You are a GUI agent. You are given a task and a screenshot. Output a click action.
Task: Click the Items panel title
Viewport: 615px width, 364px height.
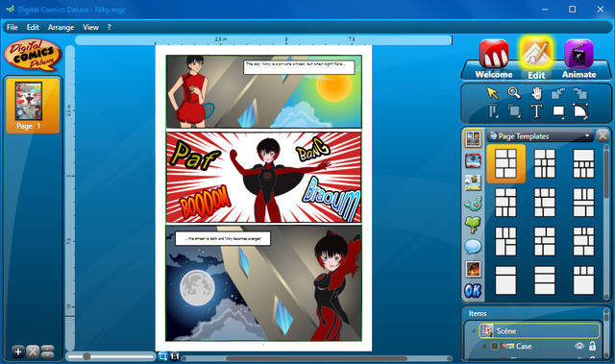pyautogui.click(x=478, y=313)
